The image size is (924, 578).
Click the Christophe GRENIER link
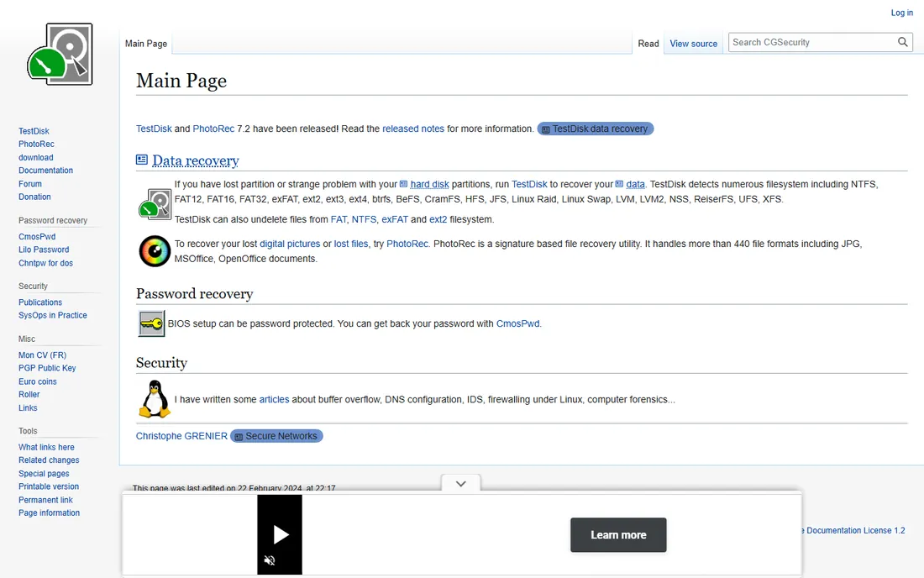181,436
